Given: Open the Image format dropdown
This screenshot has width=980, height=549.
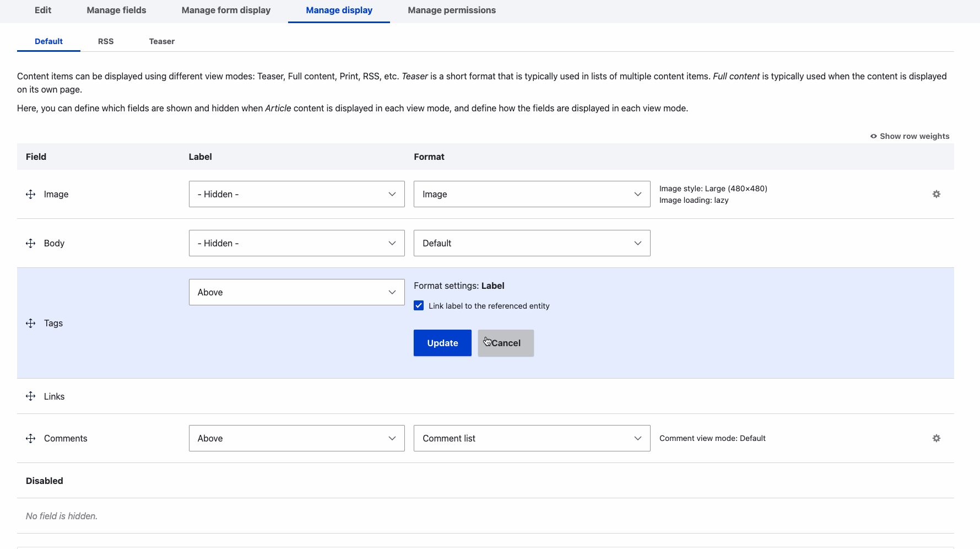Looking at the screenshot, I should [532, 194].
